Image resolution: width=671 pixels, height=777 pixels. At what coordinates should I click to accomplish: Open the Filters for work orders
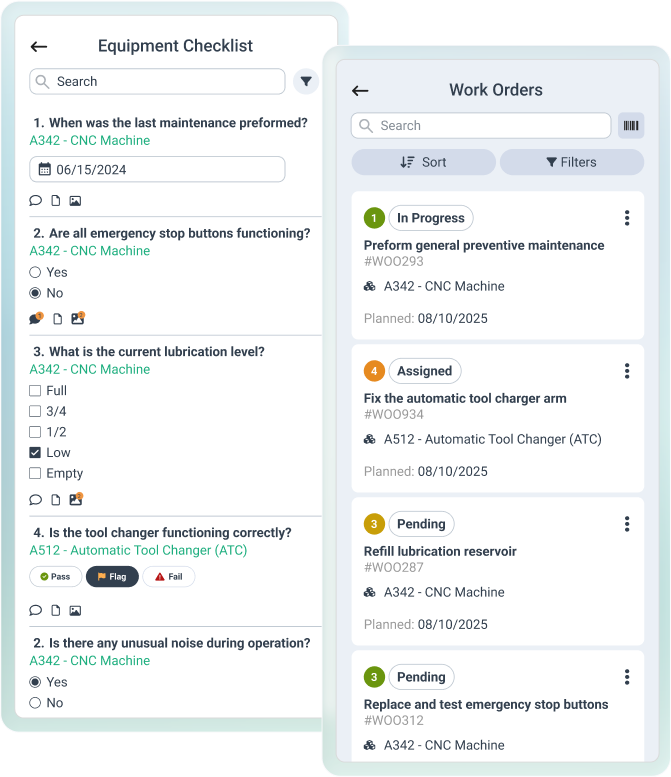click(571, 162)
